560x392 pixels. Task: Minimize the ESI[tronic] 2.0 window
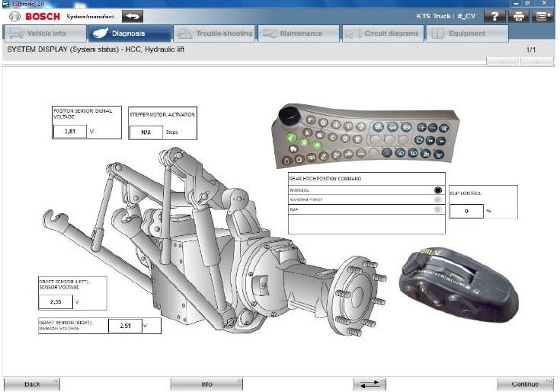[517, 3]
